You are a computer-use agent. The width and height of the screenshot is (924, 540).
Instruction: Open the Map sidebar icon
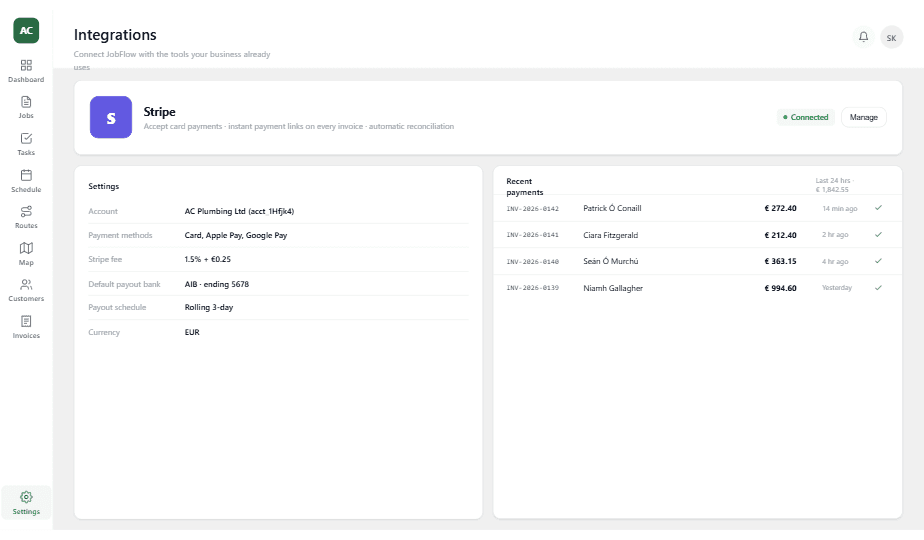point(26,248)
